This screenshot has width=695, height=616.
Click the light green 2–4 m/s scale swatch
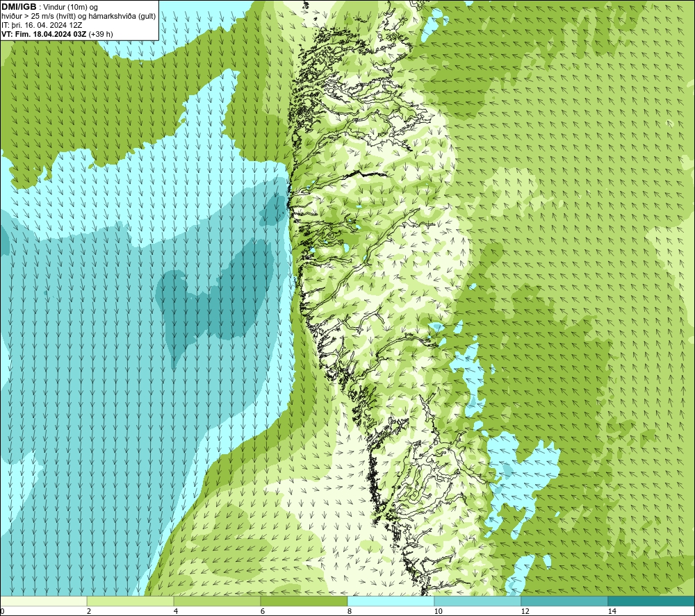coord(131,601)
